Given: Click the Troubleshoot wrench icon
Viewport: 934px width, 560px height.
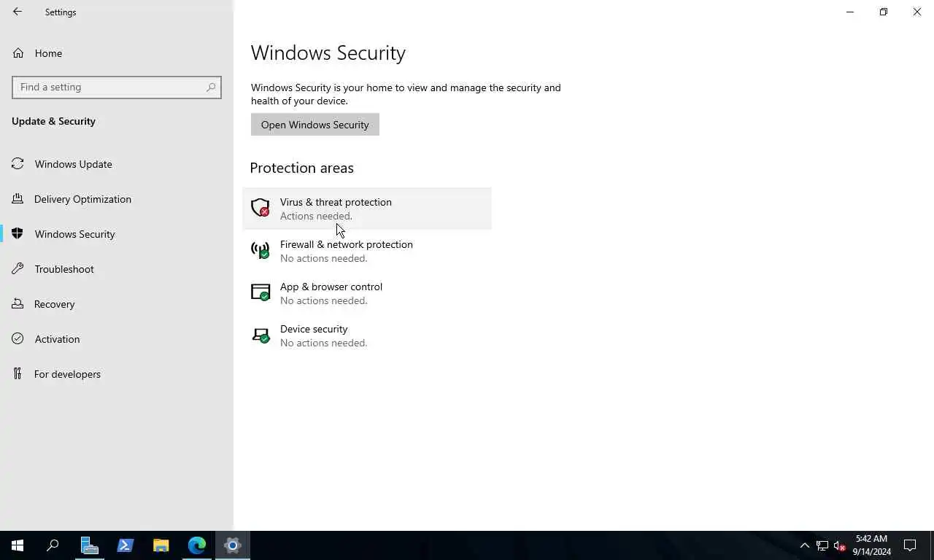Looking at the screenshot, I should coord(18,269).
